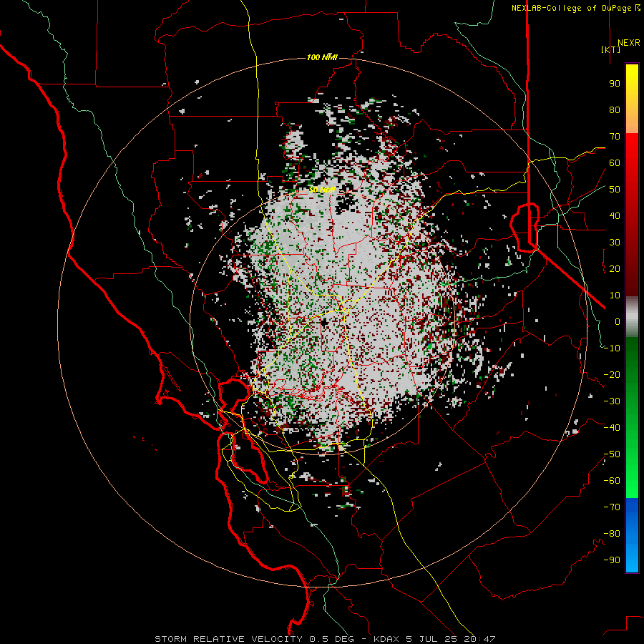Screen dimensions: 644x644
Task: Click the -30 value on velocity scale
Action: tap(612, 401)
